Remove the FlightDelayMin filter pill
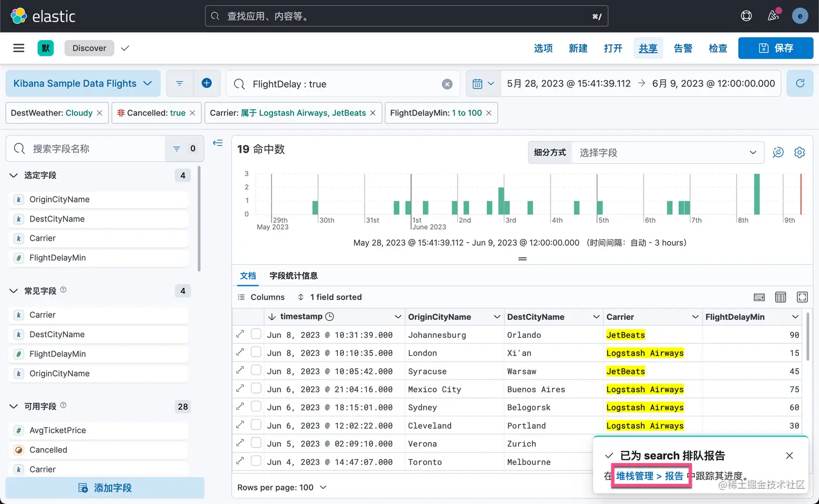Viewport: 819px width, 504px height. pyautogui.click(x=489, y=113)
